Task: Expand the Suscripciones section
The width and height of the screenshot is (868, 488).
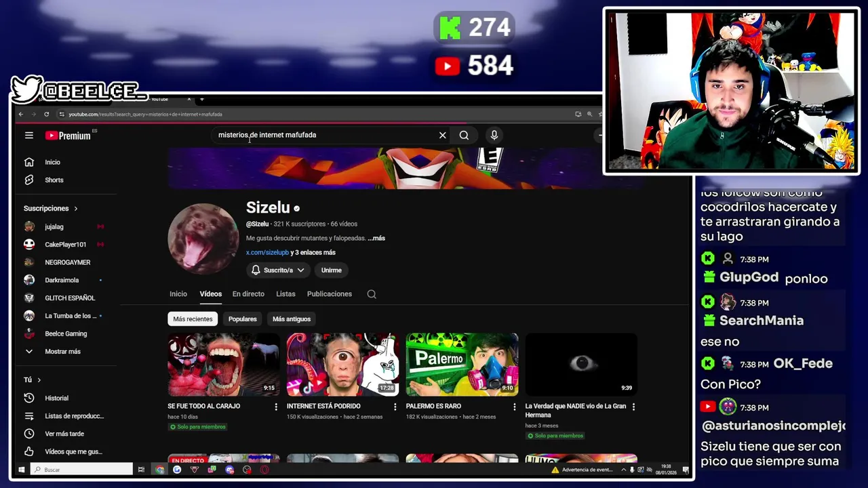Action: tap(51, 209)
